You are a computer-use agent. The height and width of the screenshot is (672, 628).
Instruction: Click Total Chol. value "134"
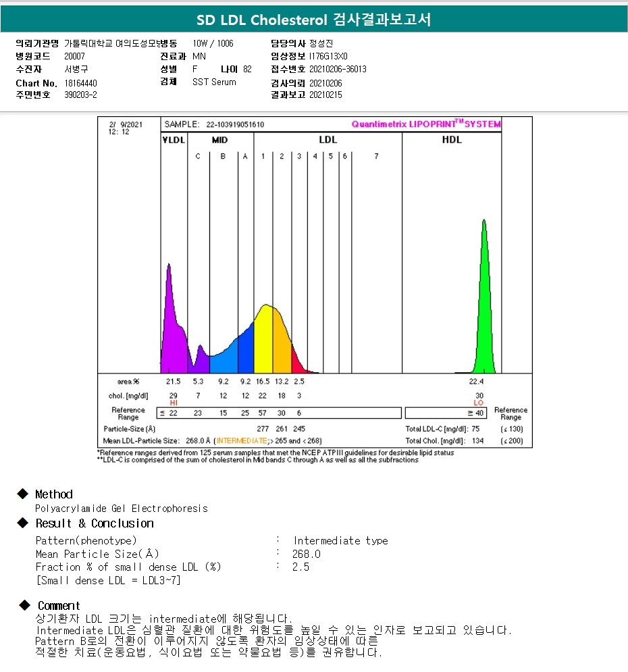[477, 440]
